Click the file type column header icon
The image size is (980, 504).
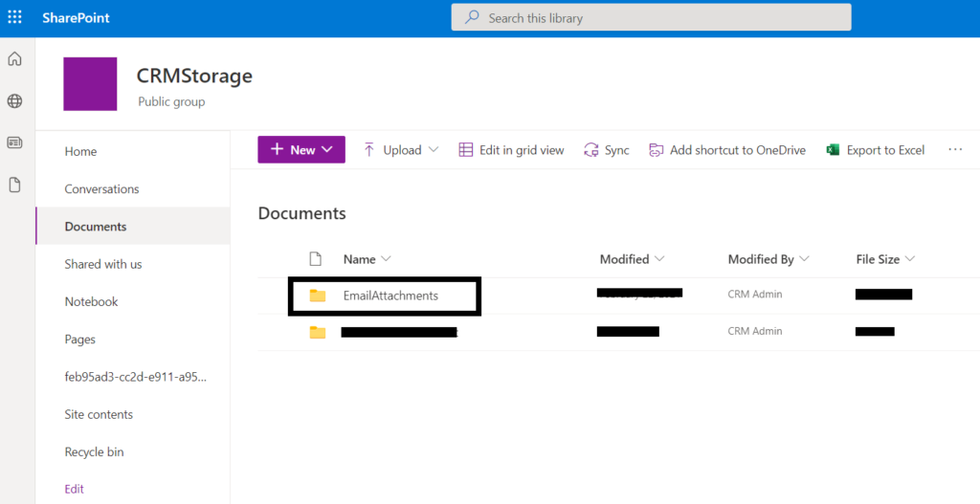(x=316, y=258)
